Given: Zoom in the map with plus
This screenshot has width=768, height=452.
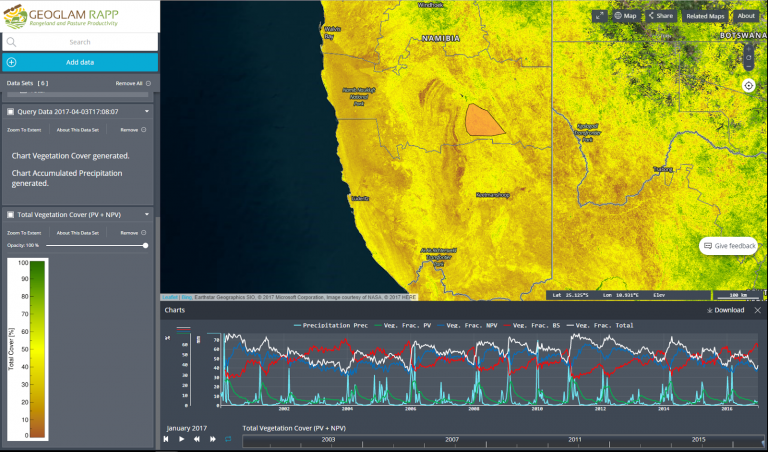Looking at the screenshot, I should 748,49.
